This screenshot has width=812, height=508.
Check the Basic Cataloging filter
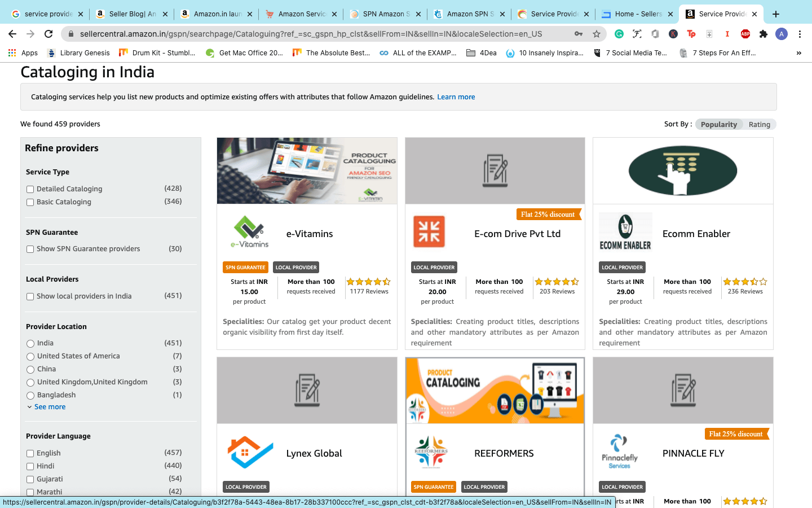(x=30, y=202)
